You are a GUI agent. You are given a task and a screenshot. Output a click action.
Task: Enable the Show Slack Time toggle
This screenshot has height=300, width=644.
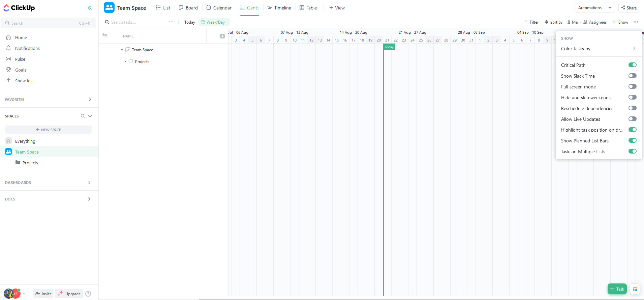(x=632, y=76)
